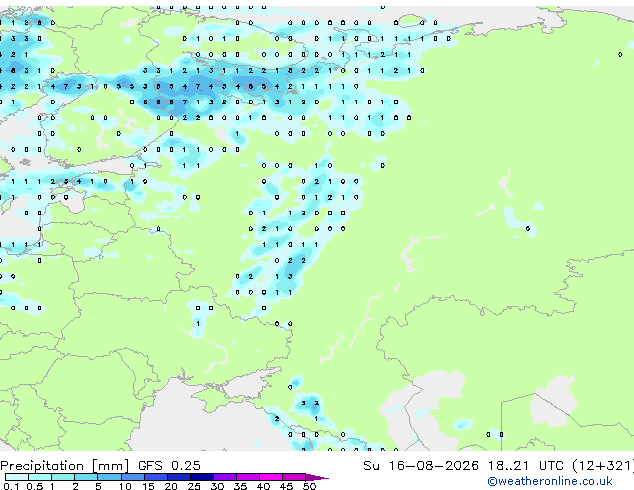Viewport: 634px width, 490px height.
Task: Click the 5–10 mm legend swatch
Action: click(x=109, y=477)
